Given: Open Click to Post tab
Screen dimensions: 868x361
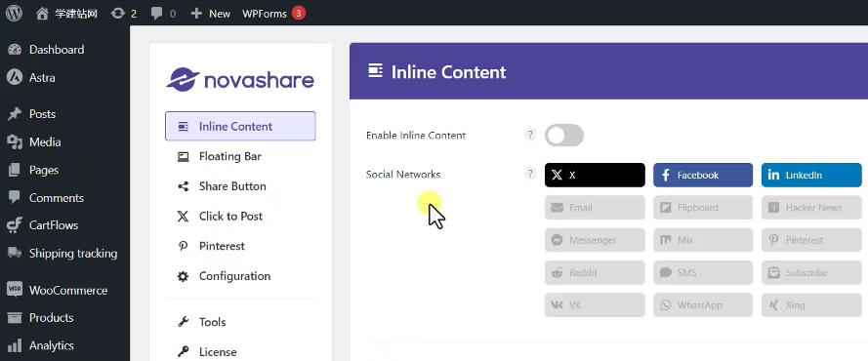Looking at the screenshot, I should coord(240,217).
